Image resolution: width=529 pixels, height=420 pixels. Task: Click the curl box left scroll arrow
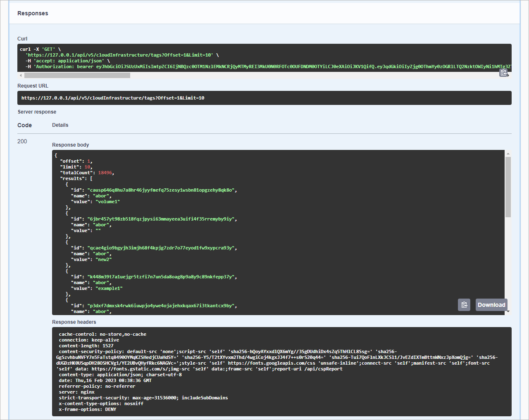tap(21, 76)
